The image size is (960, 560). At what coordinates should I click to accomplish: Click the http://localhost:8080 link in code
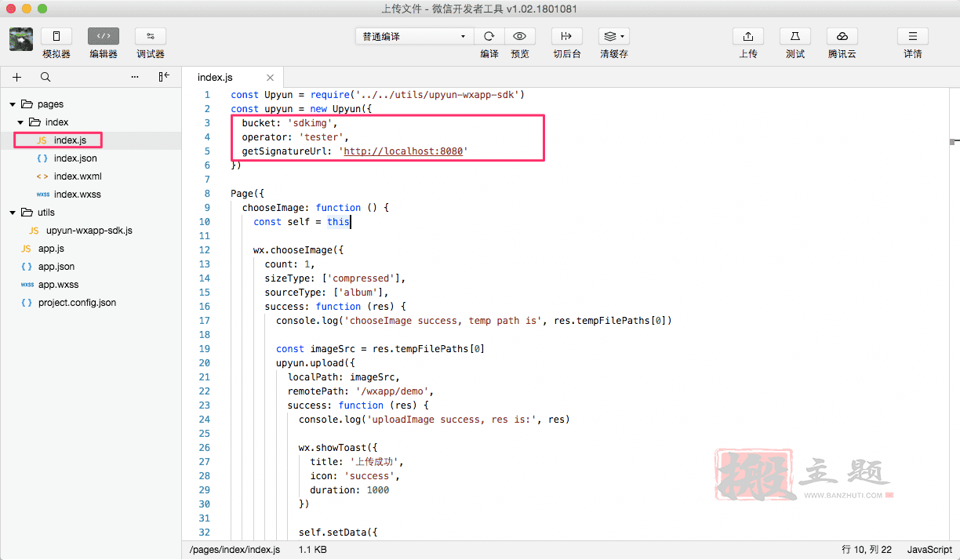pos(403,151)
